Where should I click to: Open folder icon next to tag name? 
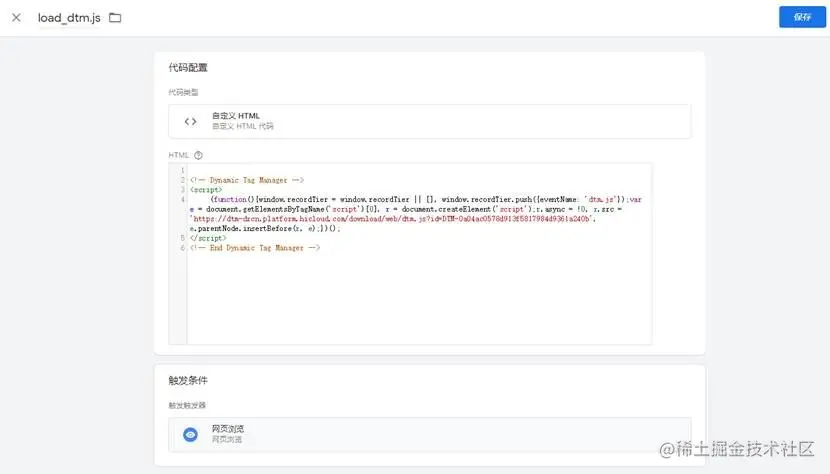click(x=115, y=17)
